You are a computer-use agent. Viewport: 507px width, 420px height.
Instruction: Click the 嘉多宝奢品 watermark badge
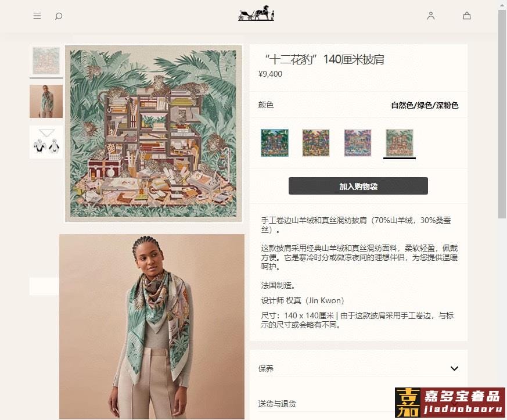(x=450, y=403)
